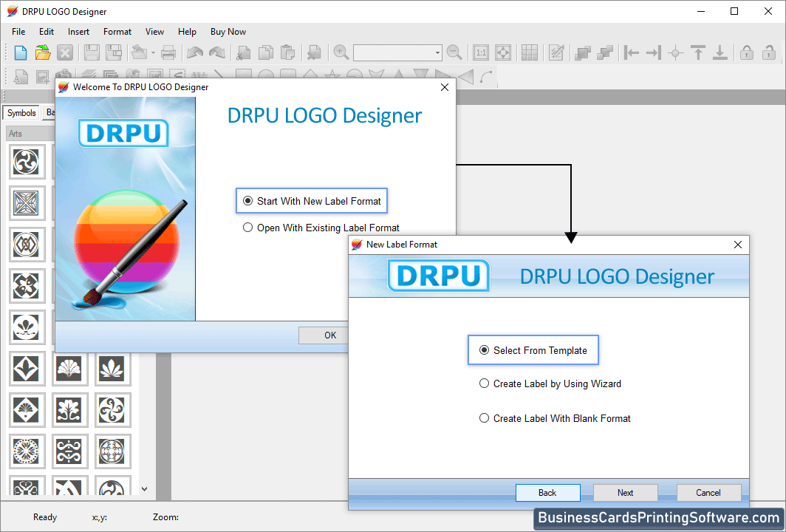Open the View menu
The width and height of the screenshot is (786, 532).
[154, 32]
